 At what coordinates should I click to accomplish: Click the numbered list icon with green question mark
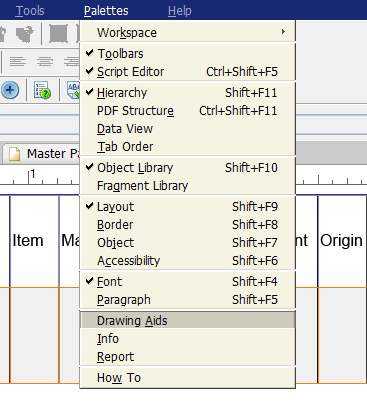(42, 90)
